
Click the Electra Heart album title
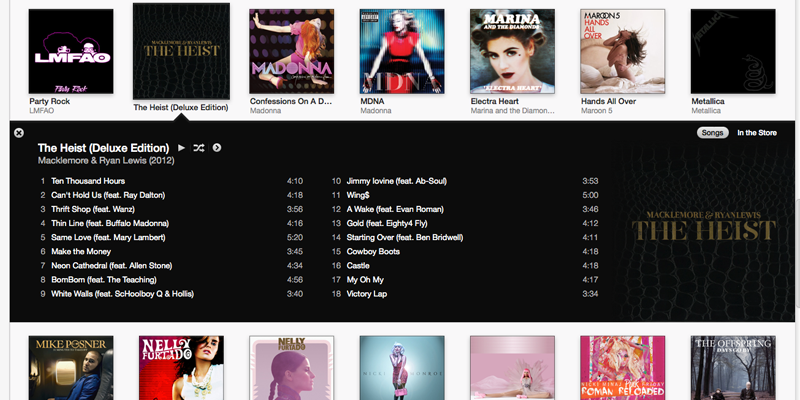pyautogui.click(x=494, y=102)
